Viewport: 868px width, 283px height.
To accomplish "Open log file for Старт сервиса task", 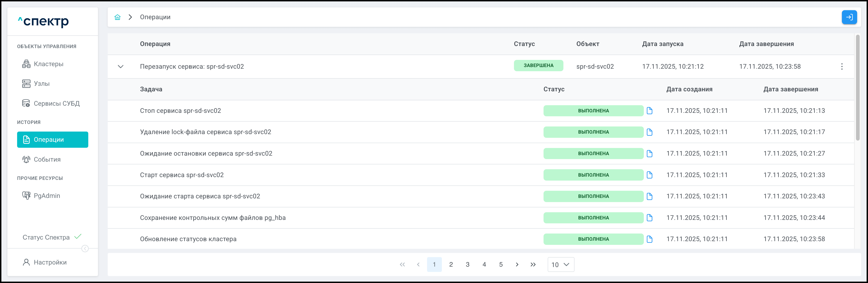I will coord(650,175).
